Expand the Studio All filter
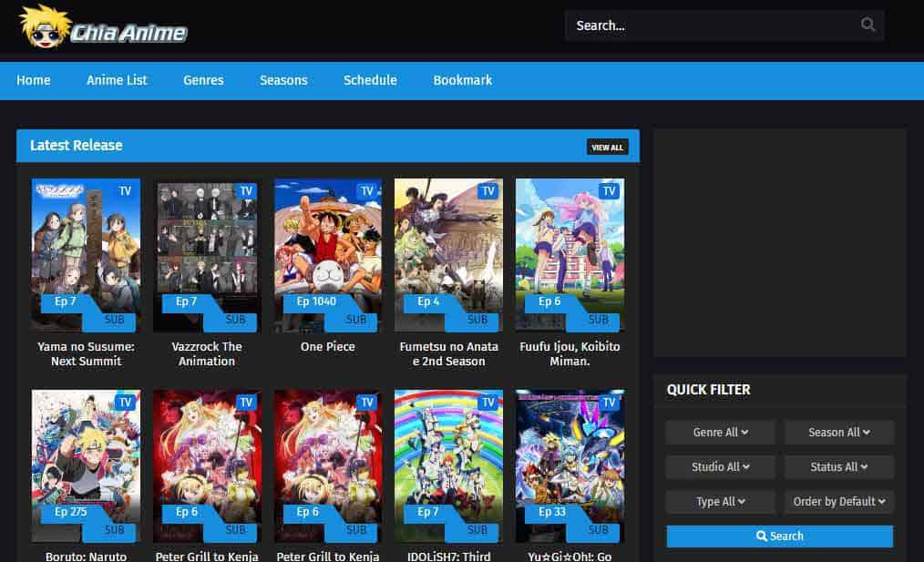924x562 pixels. pyautogui.click(x=720, y=467)
